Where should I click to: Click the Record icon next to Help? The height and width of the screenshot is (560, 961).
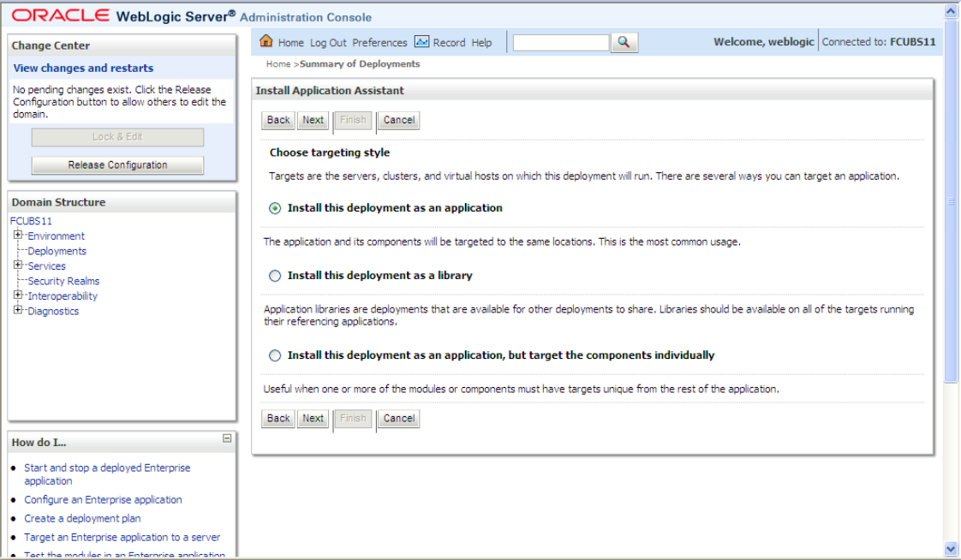[421, 42]
